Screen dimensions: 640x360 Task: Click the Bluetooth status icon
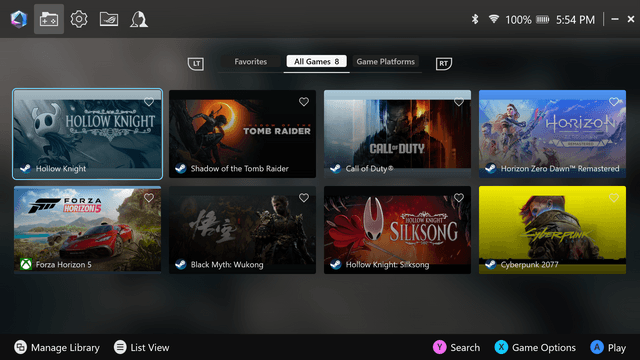pyautogui.click(x=475, y=19)
